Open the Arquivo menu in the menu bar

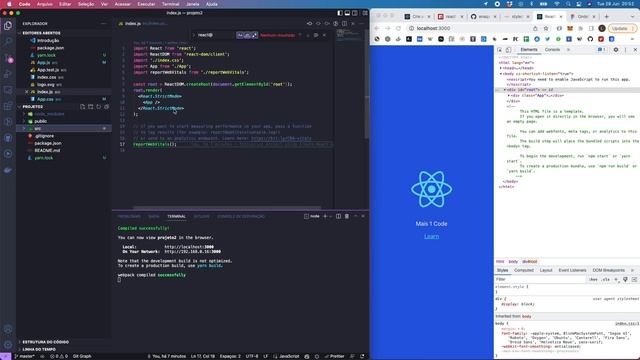44,4
